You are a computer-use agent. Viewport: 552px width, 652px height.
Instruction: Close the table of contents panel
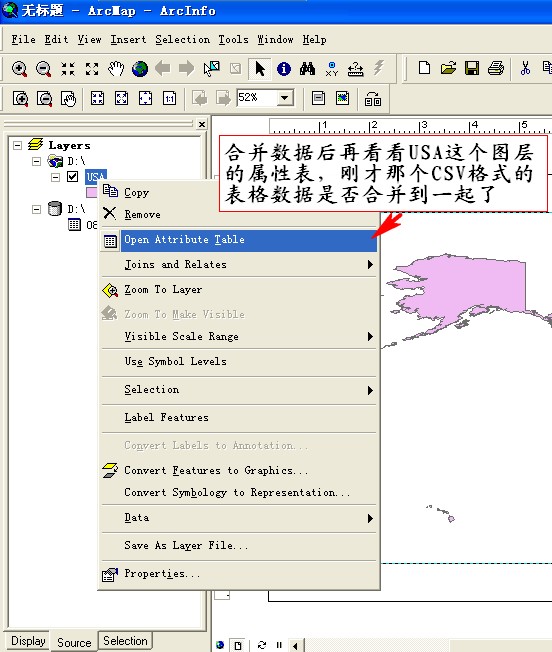[x=202, y=124]
